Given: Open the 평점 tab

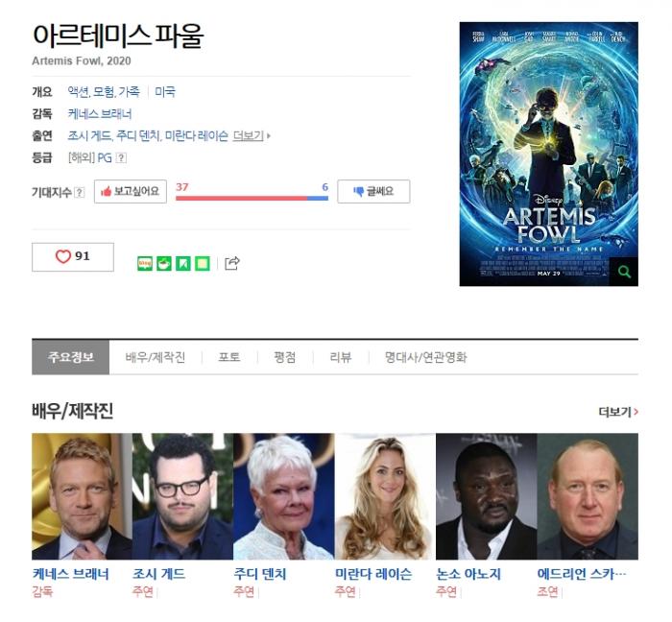Looking at the screenshot, I should tap(285, 357).
